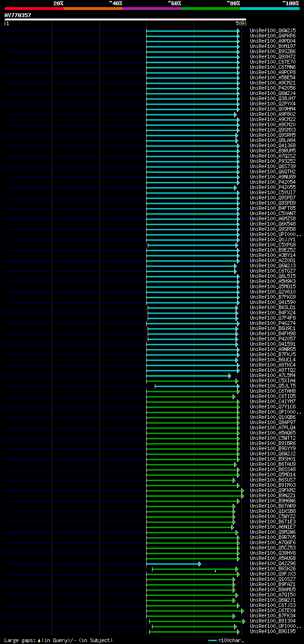304x644 pixels.
Task: Select the UniRef100_A9PCP8 label
Action: (273, 73)
